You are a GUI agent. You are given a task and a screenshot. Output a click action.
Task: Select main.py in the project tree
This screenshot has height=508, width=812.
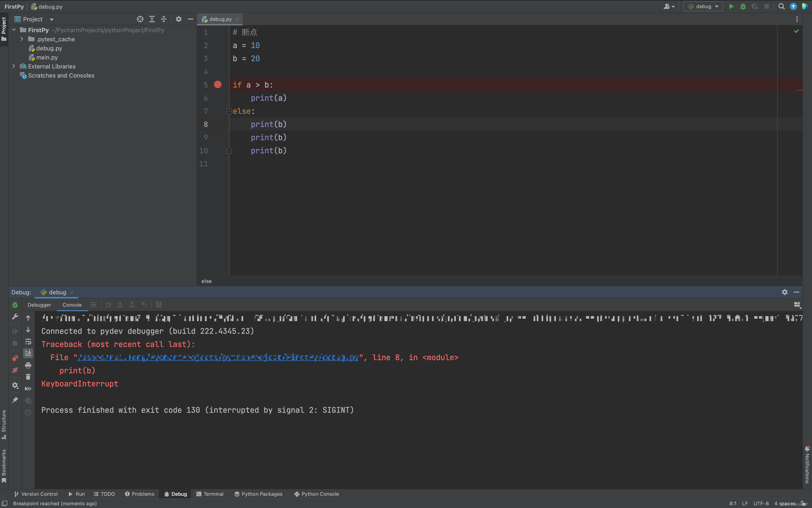pyautogui.click(x=47, y=57)
